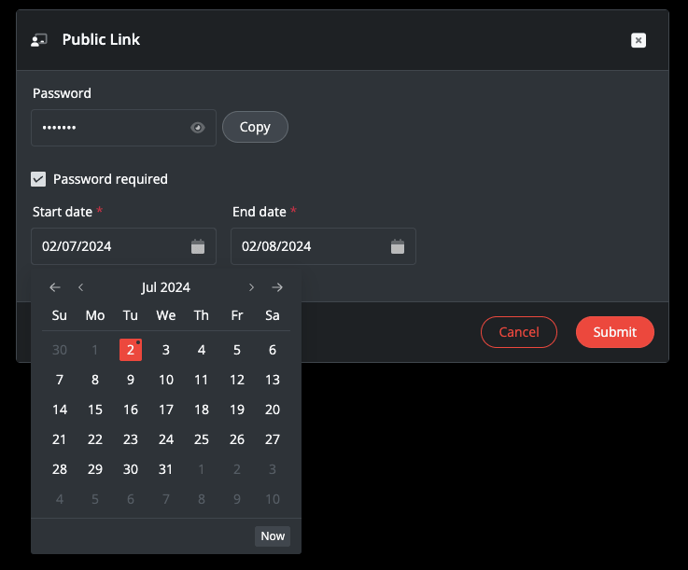Go to next month with right chevron
Viewport: 688px width, 570px height.
pyautogui.click(x=251, y=287)
